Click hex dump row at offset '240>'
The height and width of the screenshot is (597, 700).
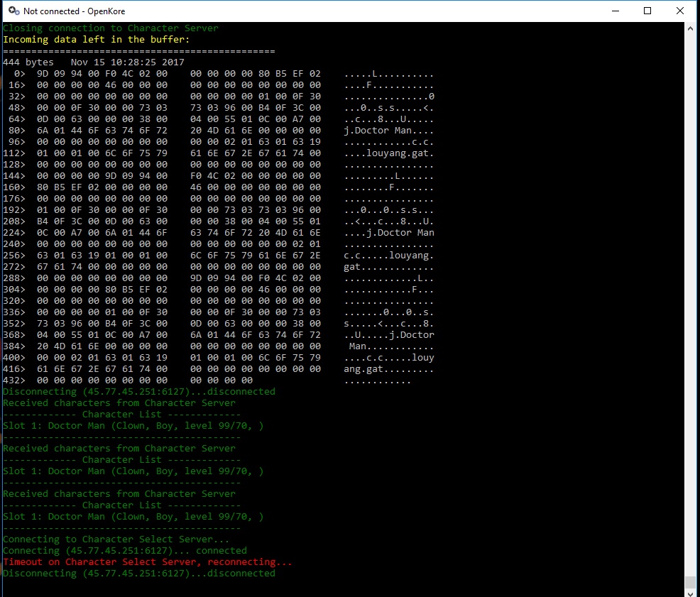(219, 244)
